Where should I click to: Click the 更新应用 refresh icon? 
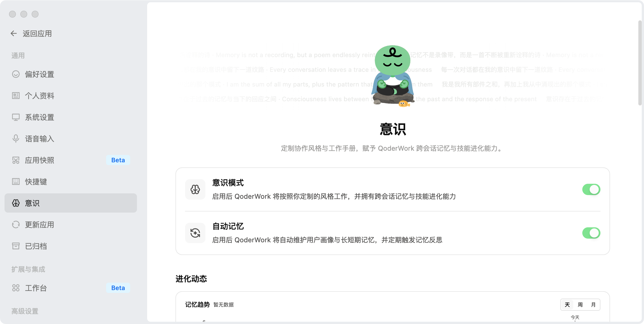(16, 224)
